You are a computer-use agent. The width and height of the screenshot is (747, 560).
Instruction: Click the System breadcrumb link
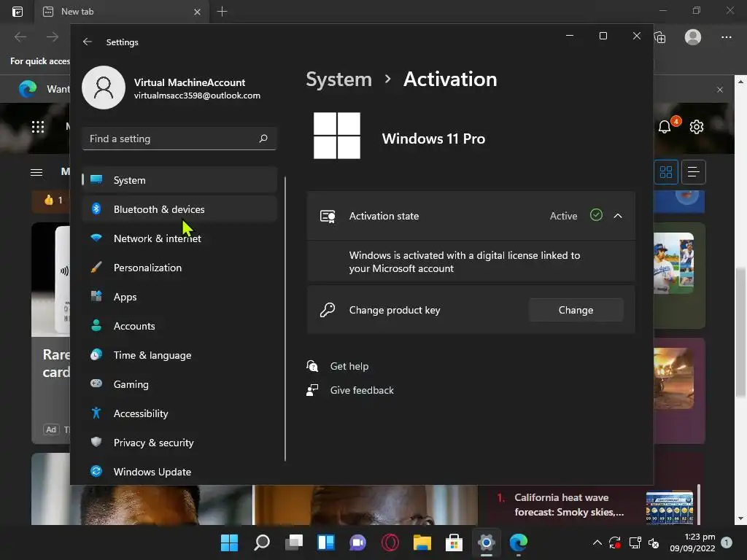pyautogui.click(x=338, y=79)
